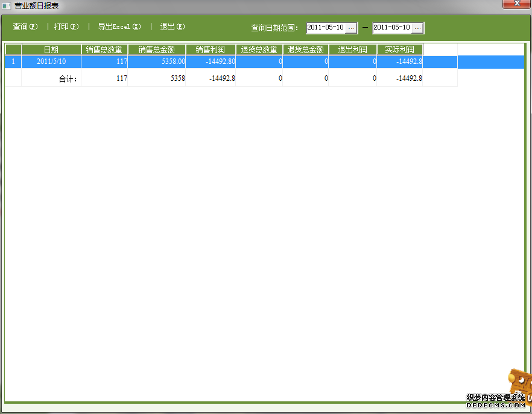Open the end date picker button
The height and width of the screenshot is (414, 532).
(417, 28)
